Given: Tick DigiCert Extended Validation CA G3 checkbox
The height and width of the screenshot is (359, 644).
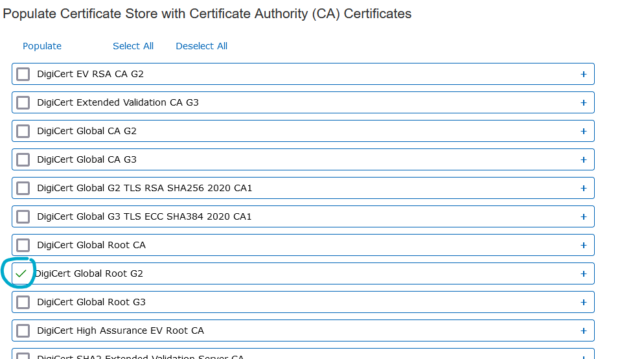Looking at the screenshot, I should [x=23, y=102].
